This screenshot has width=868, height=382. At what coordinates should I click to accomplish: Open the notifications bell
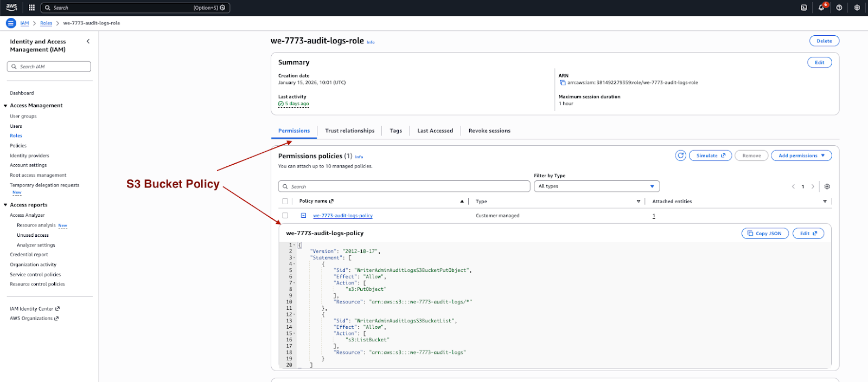(x=821, y=8)
